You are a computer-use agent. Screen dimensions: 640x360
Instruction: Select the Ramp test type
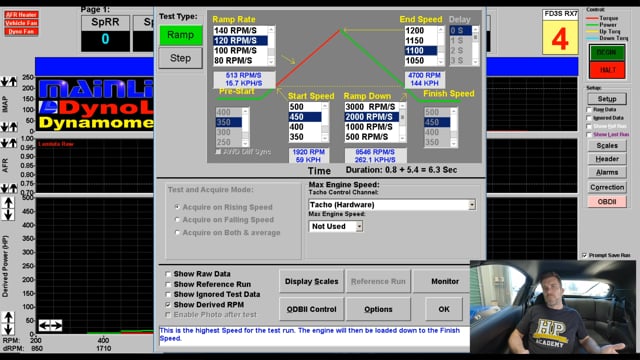click(x=180, y=35)
